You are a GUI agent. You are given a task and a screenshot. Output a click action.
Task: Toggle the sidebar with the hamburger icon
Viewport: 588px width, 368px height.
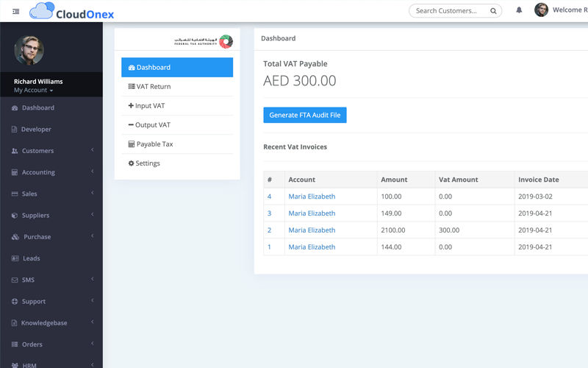[x=15, y=12]
